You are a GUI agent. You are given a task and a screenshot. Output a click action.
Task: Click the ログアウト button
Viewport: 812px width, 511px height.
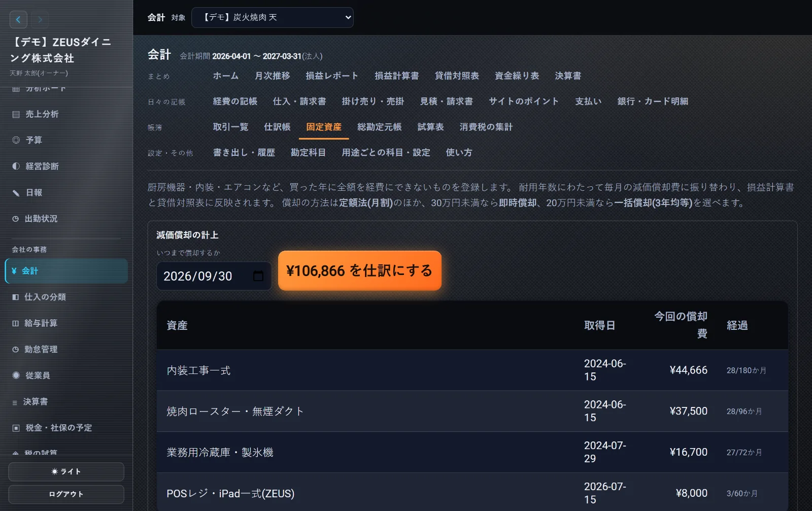pos(66,494)
